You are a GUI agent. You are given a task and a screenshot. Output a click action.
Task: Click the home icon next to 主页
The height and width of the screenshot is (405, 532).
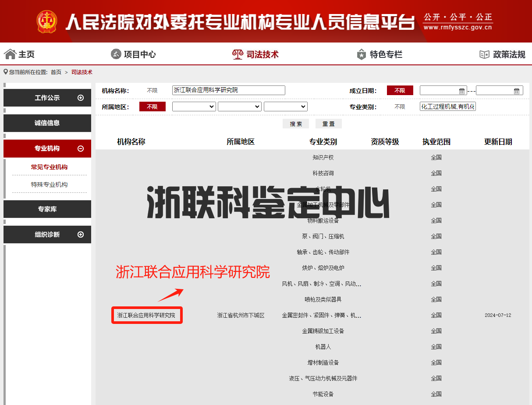(10, 54)
